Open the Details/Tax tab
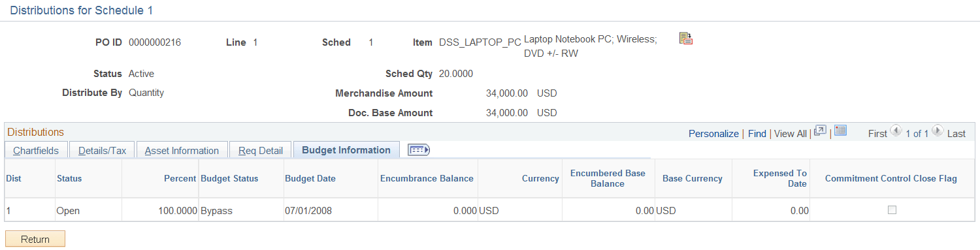Viewport: 980px width, 250px height. pyautogui.click(x=102, y=150)
